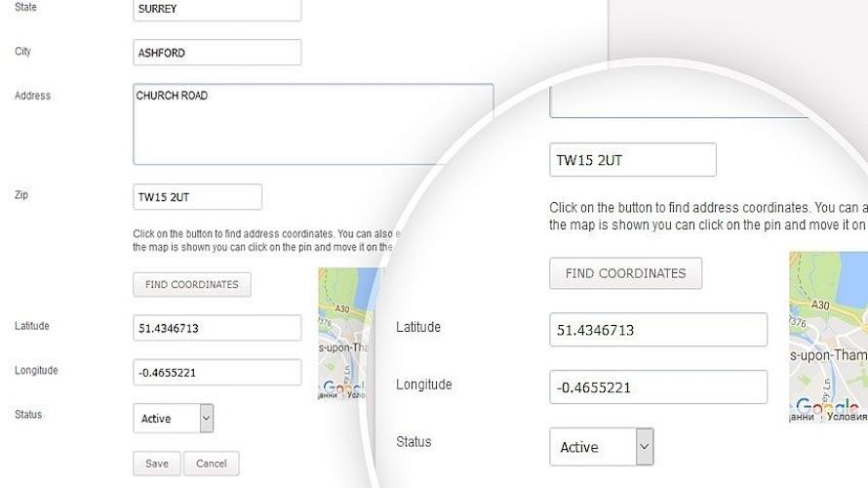Click the magnified TW15 2UT zip field
This screenshot has width=868, height=488.
633,160
